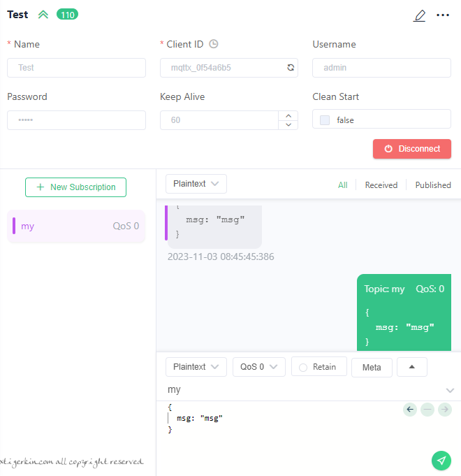This screenshot has width=461, height=476.
Task: Open the three-dots more options menu
Action: tap(443, 15)
